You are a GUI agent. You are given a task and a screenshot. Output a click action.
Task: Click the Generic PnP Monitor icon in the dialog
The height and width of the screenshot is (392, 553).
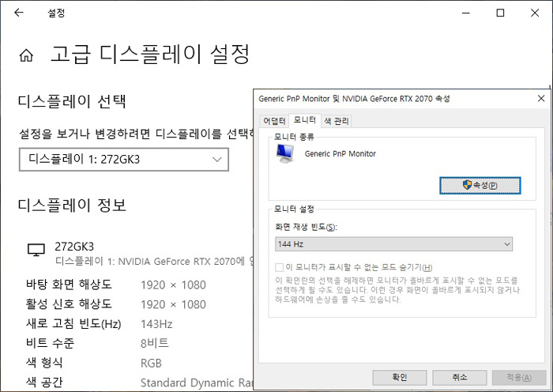(x=285, y=153)
